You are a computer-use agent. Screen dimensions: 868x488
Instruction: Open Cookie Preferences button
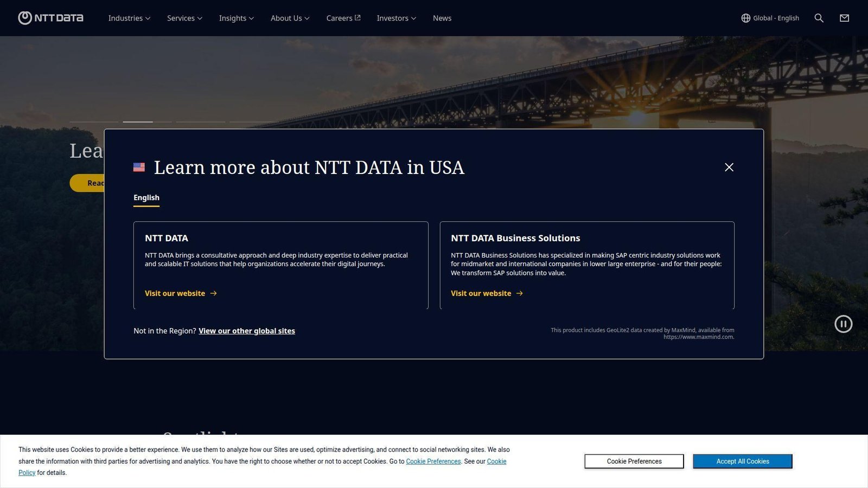(634, 461)
